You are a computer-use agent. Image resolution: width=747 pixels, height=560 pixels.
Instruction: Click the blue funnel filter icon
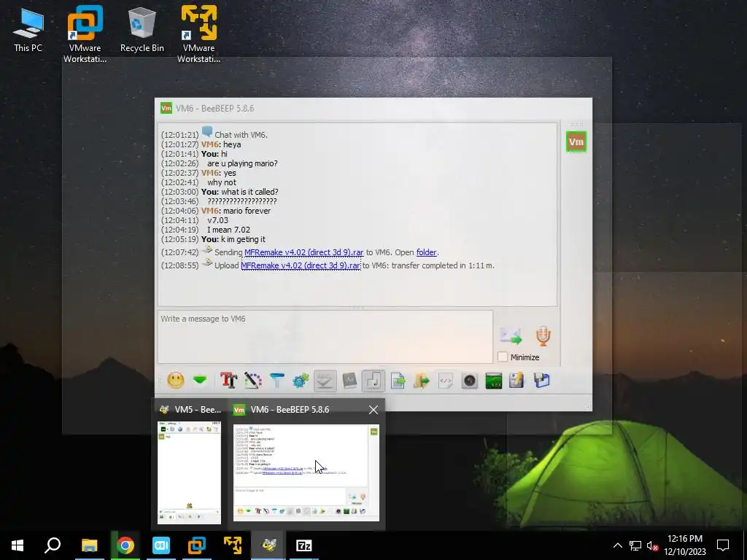pos(276,381)
